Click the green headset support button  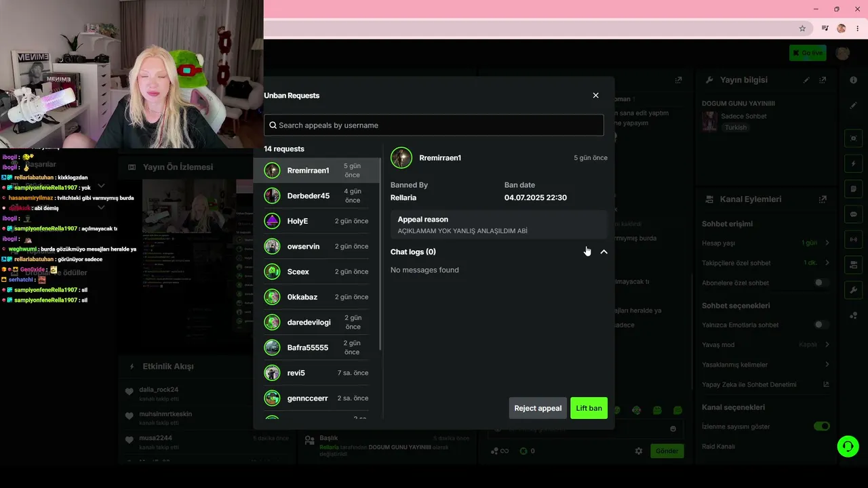point(848,447)
